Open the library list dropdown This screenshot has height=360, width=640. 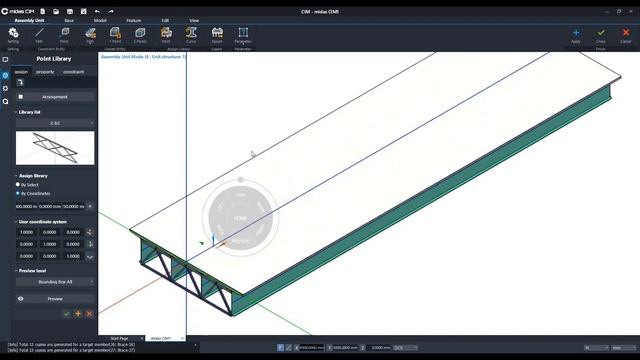pos(55,123)
